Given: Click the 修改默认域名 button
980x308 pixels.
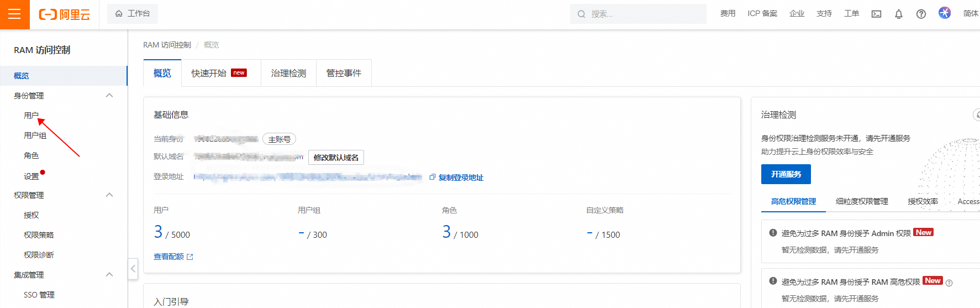Looking at the screenshot, I should tap(336, 158).
